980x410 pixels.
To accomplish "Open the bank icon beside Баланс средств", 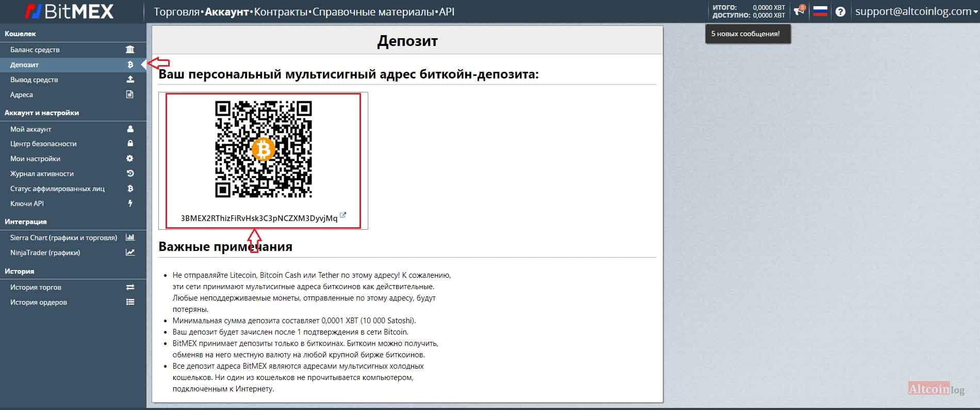I will 130,50.
